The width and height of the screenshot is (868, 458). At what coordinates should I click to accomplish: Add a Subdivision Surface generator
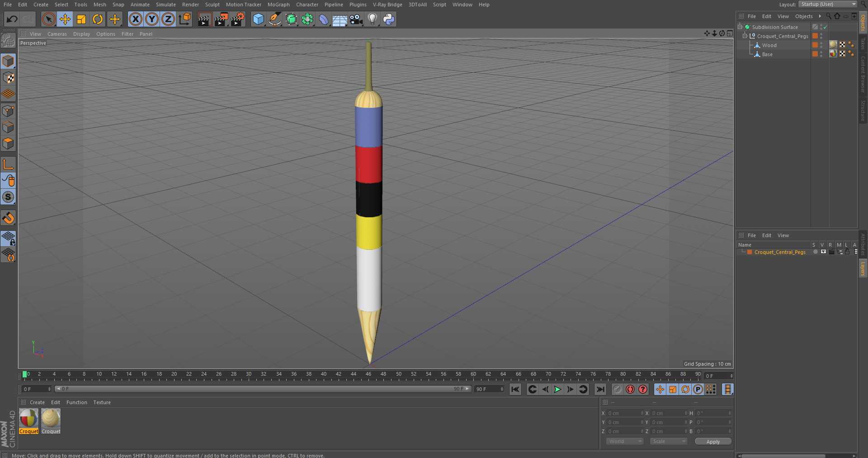pos(291,19)
